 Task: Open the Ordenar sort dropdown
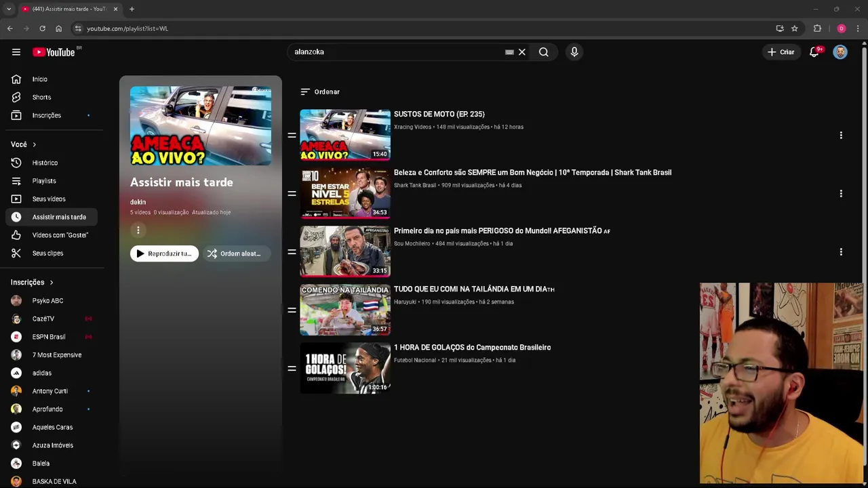[320, 91]
